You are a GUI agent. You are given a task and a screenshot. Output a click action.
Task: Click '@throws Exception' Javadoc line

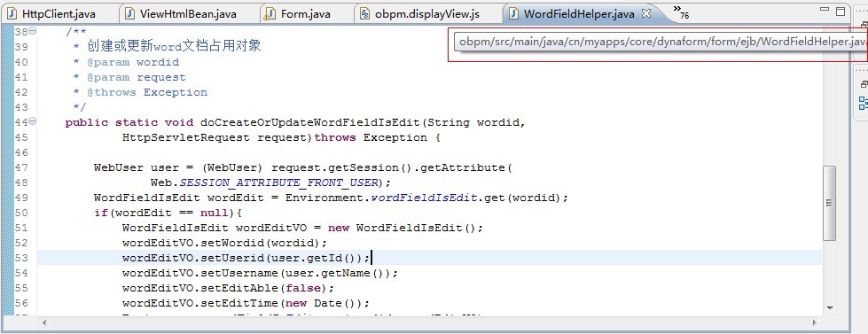147,92
